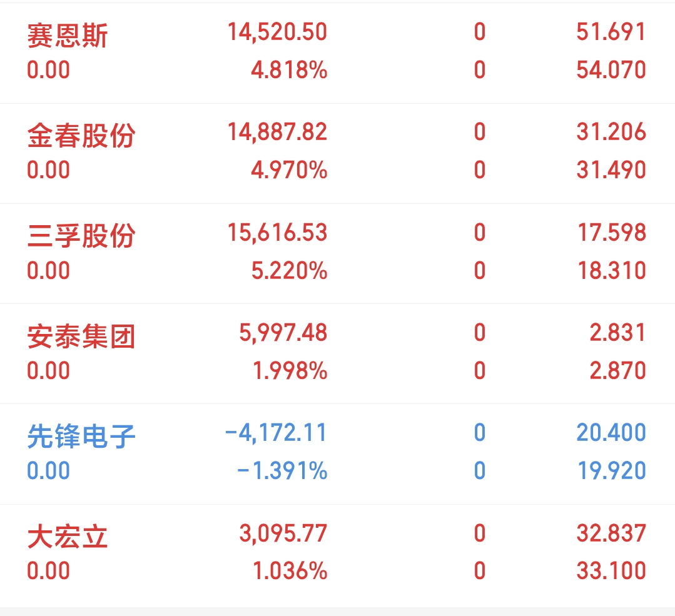
Task: Tap the 51.691 cost price
Action: (611, 33)
